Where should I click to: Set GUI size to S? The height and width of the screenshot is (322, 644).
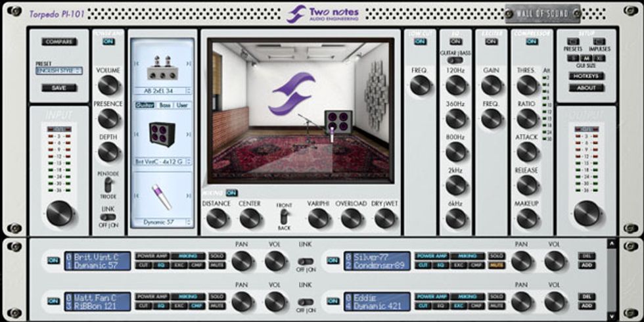(x=573, y=58)
